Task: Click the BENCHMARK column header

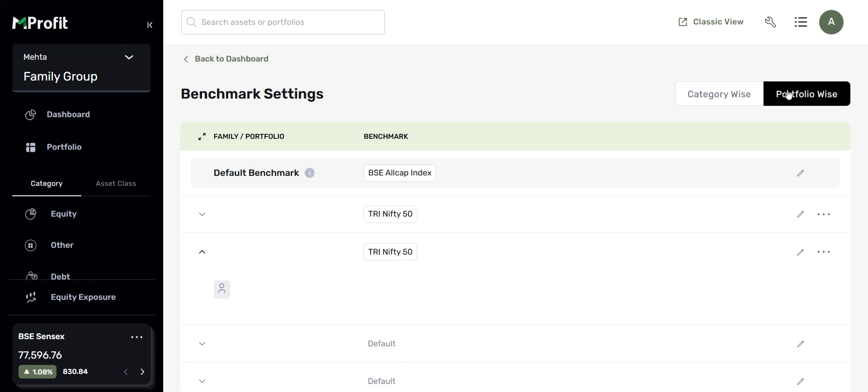Action: (386, 137)
